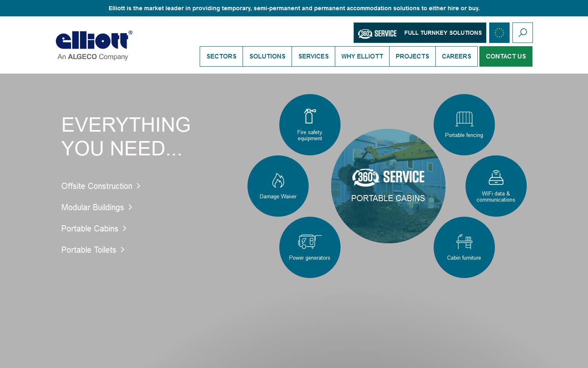The image size is (588, 368).
Task: Click the WiFi data & communications icon
Action: click(496, 177)
